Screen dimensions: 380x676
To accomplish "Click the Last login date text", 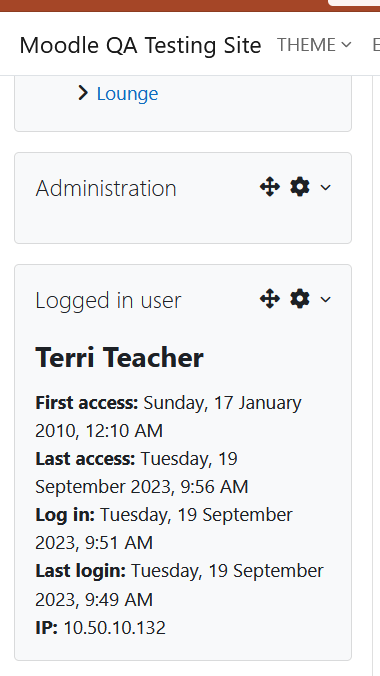I will coord(179,585).
